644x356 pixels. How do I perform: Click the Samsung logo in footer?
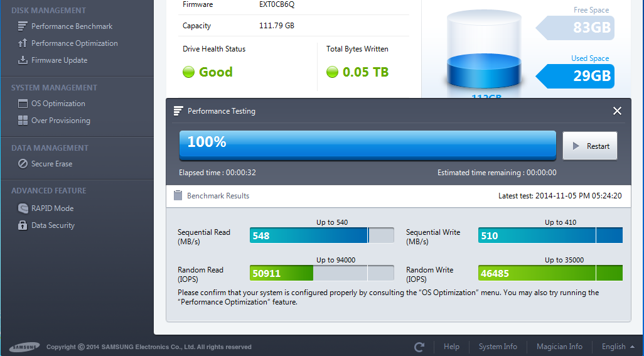(x=24, y=347)
